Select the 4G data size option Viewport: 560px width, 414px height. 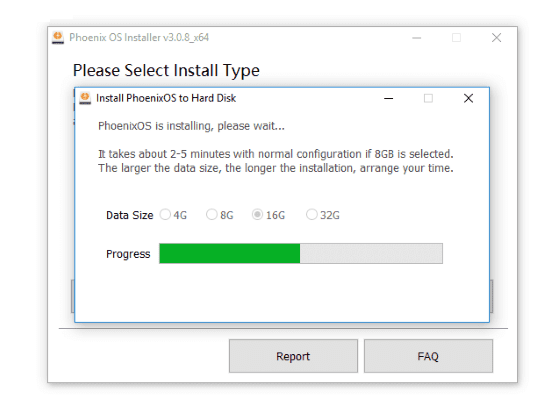click(x=165, y=214)
